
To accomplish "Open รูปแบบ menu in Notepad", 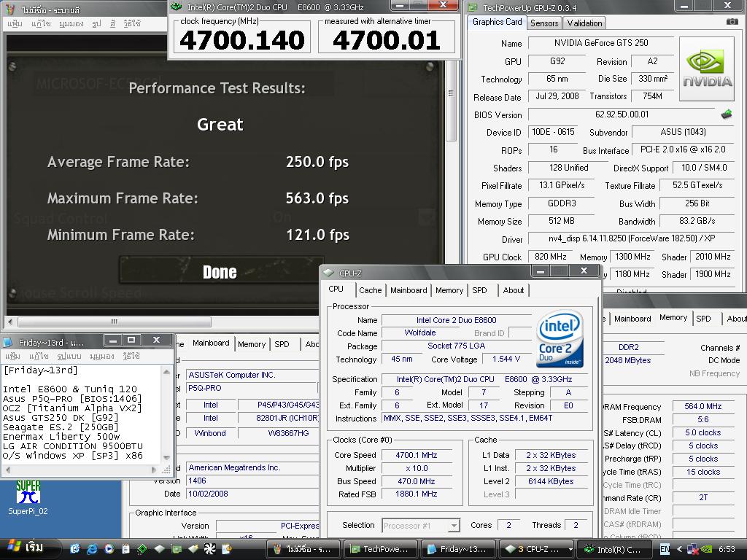I will pyautogui.click(x=69, y=356).
